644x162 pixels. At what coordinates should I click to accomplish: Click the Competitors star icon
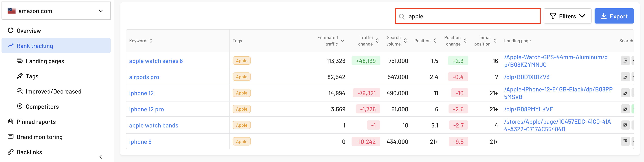point(20,106)
